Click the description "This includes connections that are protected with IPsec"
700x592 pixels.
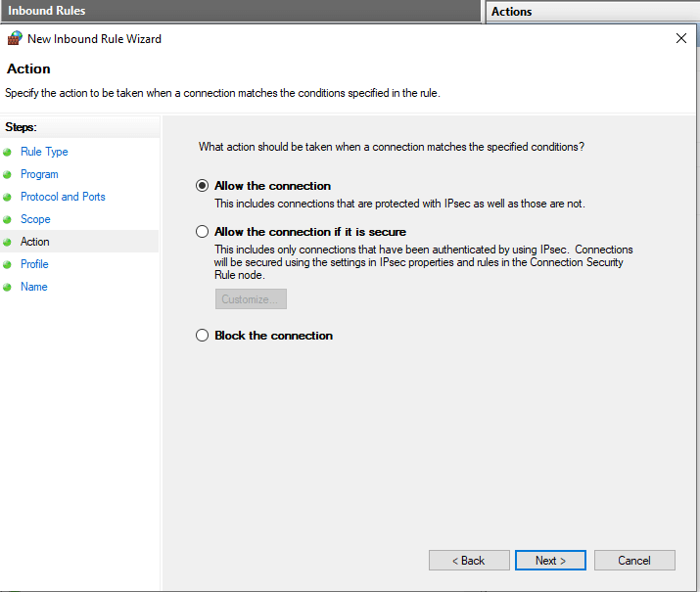pos(399,204)
